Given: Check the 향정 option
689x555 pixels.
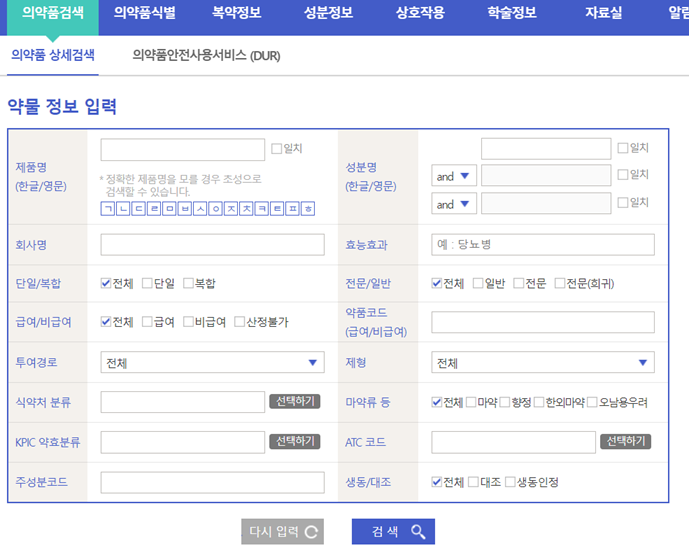Looking at the screenshot, I should 505,402.
